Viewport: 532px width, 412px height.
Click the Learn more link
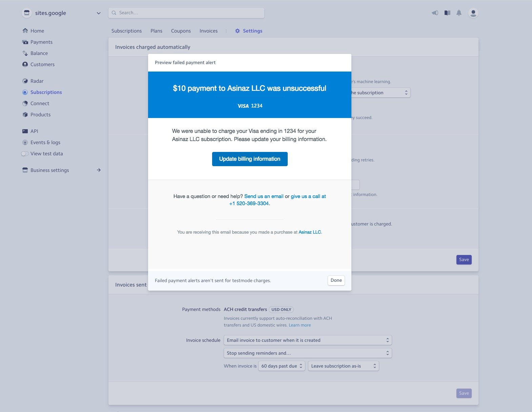[300, 325]
